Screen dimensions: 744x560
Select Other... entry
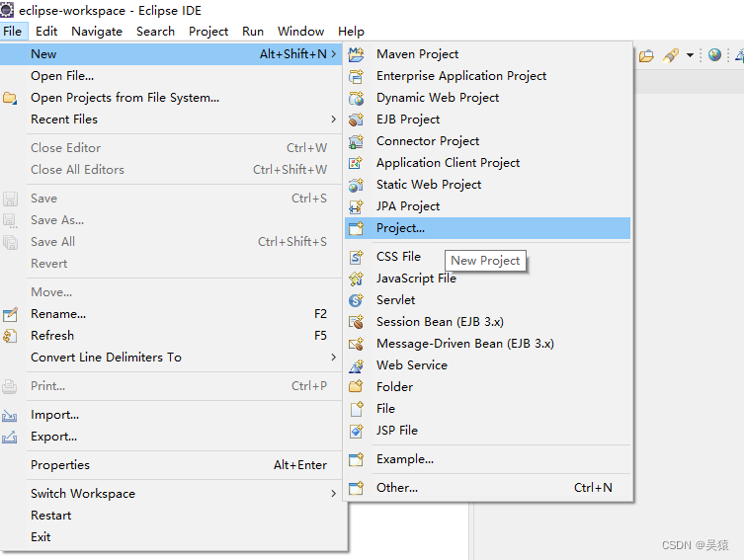(488, 488)
